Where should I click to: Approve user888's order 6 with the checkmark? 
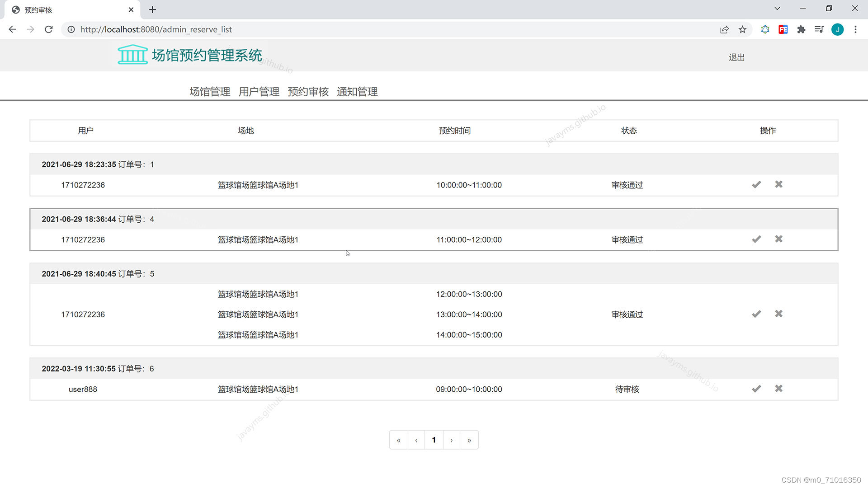click(756, 389)
